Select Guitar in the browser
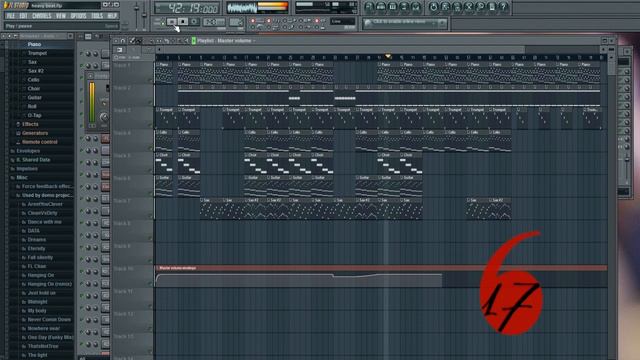640x360 pixels. coord(34,98)
